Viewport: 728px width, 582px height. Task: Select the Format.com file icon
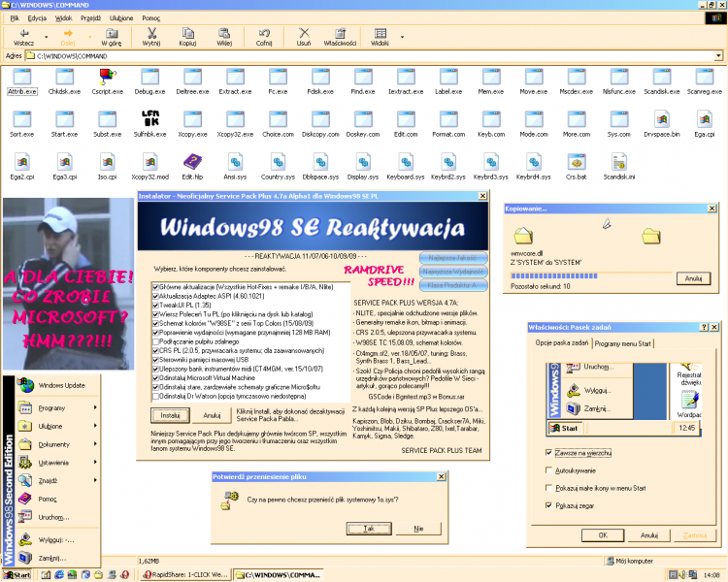pyautogui.click(x=448, y=118)
